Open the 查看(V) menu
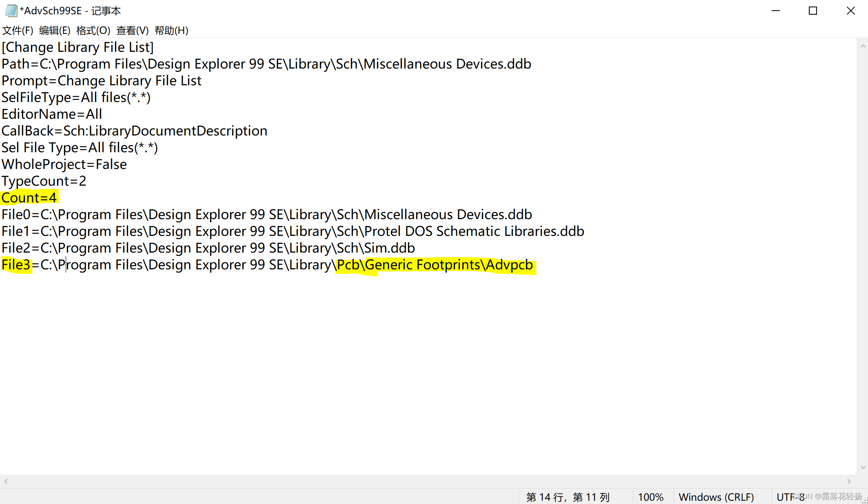 pos(132,30)
